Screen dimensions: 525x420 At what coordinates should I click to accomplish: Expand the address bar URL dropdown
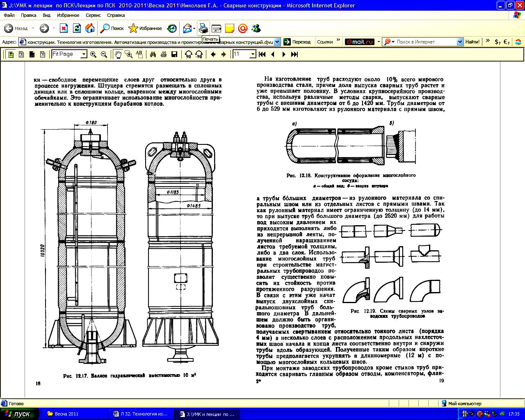277,41
